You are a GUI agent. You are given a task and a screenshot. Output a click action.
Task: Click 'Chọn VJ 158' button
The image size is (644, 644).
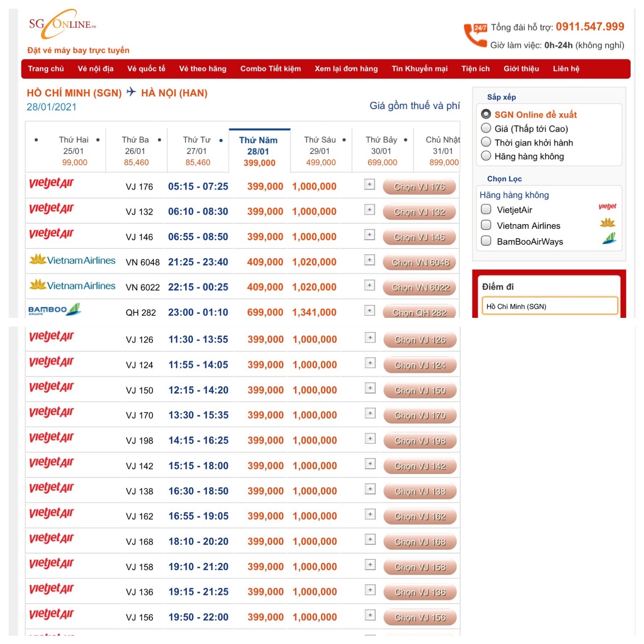pos(420,567)
